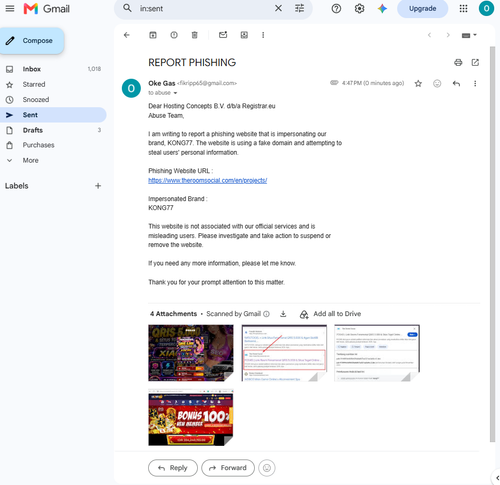Click the Reply button
The width and height of the screenshot is (500, 485).
click(173, 468)
